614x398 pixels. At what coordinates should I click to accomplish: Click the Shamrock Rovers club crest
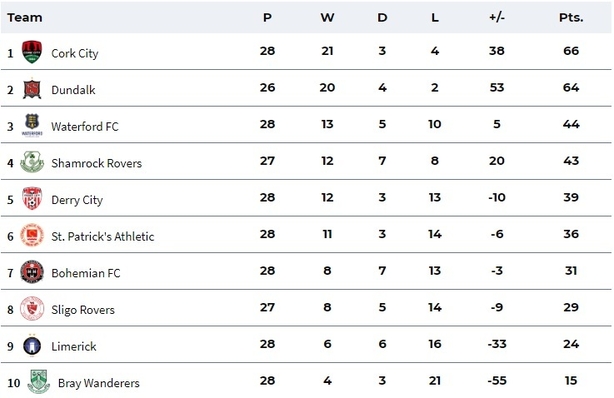32,162
